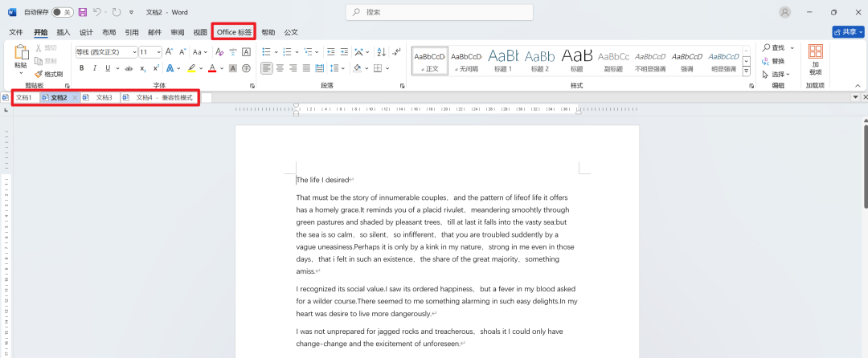
Task: Click the Format Painter (格式刷) button
Action: [49, 74]
